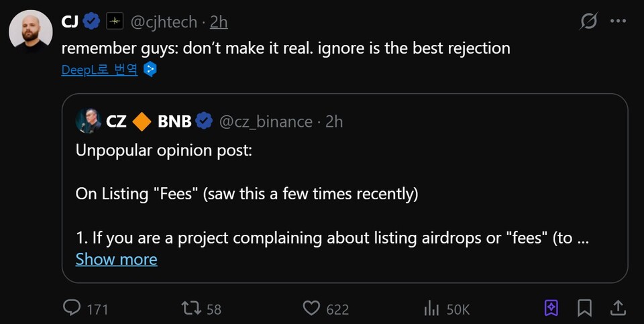Bookmark the tweet
This screenshot has width=644, height=324.
584,308
